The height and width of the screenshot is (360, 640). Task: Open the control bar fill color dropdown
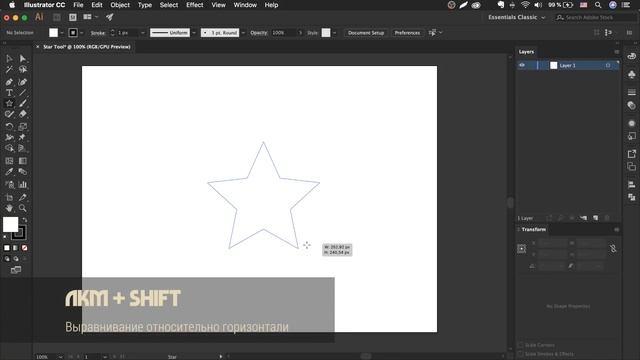click(62, 33)
